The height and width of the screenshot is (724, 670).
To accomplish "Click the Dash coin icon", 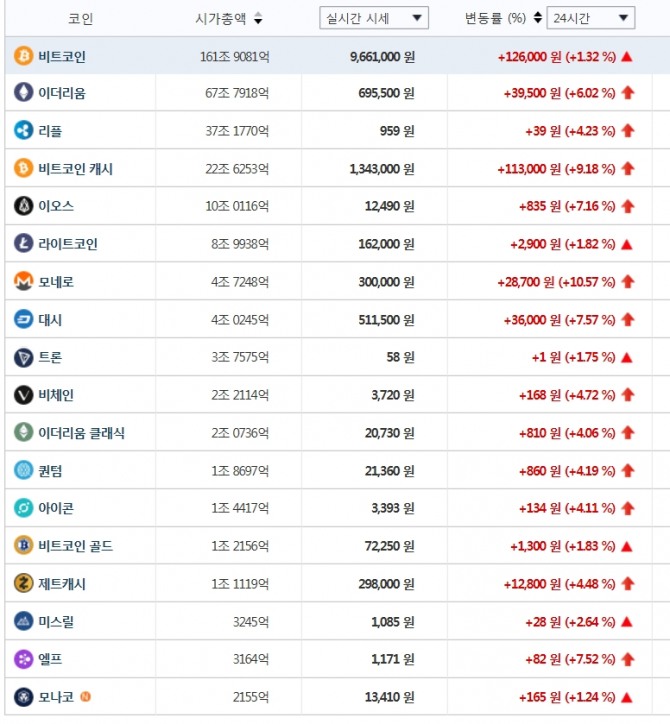I will [23, 320].
